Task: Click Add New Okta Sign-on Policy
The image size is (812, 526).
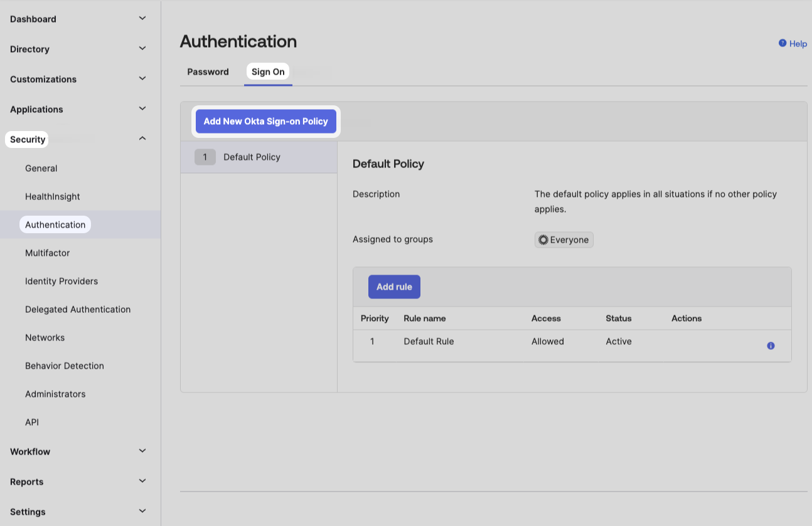Action: pyautogui.click(x=265, y=121)
